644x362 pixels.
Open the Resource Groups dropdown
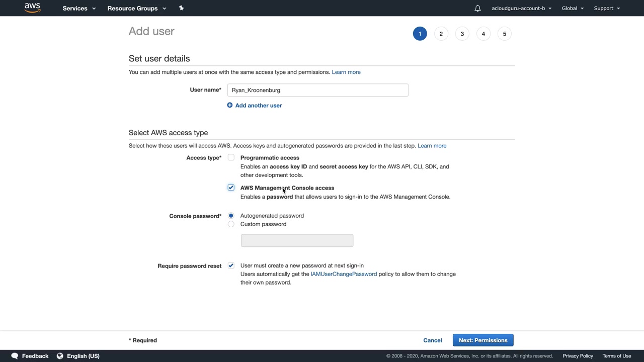[136, 8]
